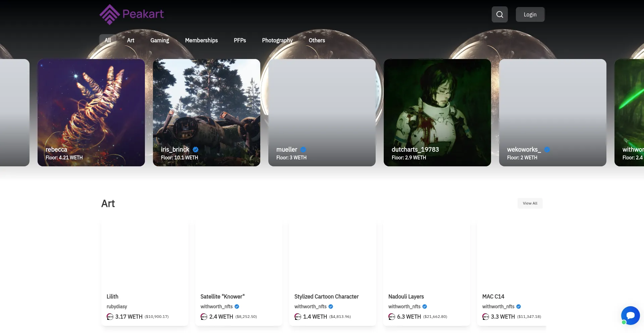This screenshot has width=644, height=333.
Task: Select the All category tab
Action: (x=108, y=40)
